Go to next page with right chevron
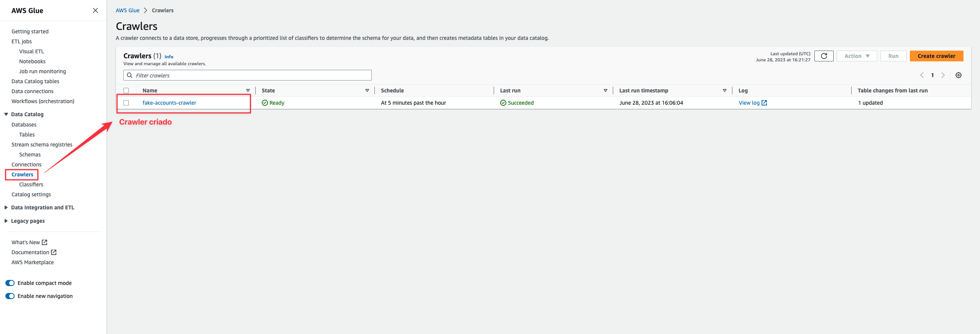This screenshot has height=334, width=980. (943, 75)
